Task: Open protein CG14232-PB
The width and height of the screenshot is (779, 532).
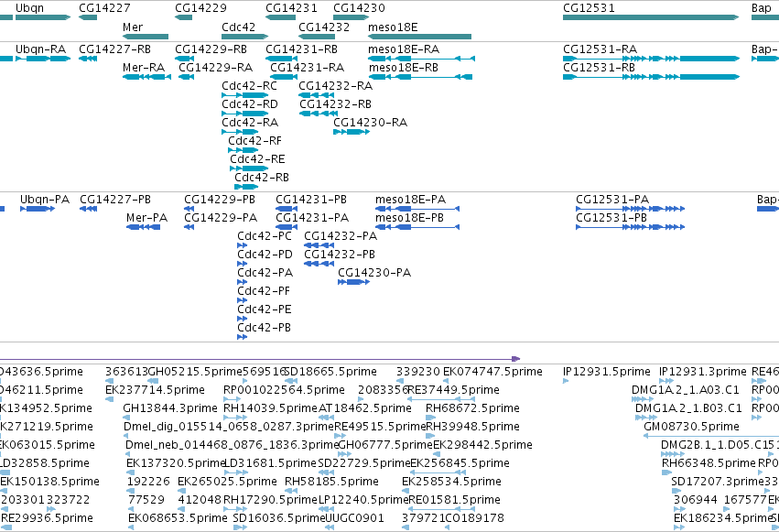Action: 340,255
